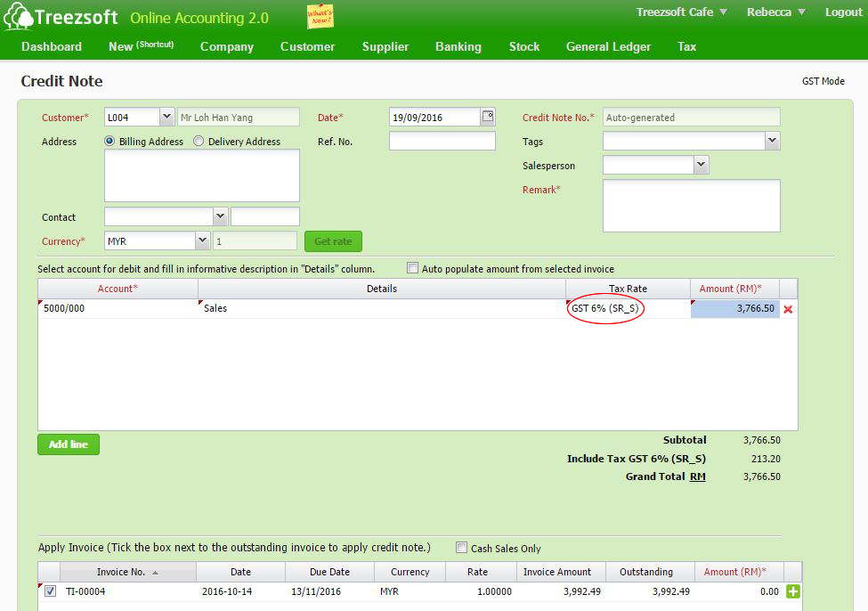Screen dimensions: 868x611
Task: Sort by Invoice No. column arrow
Action: point(156,573)
